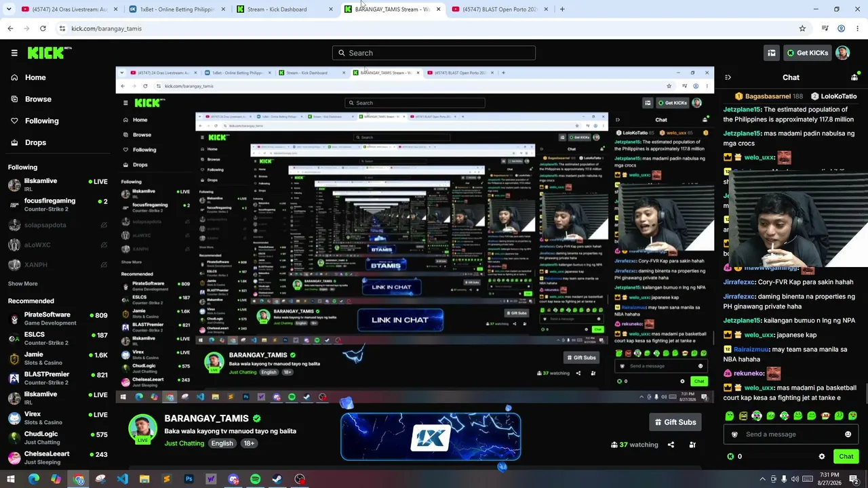Bookmark this page with the star icon

pos(802,28)
